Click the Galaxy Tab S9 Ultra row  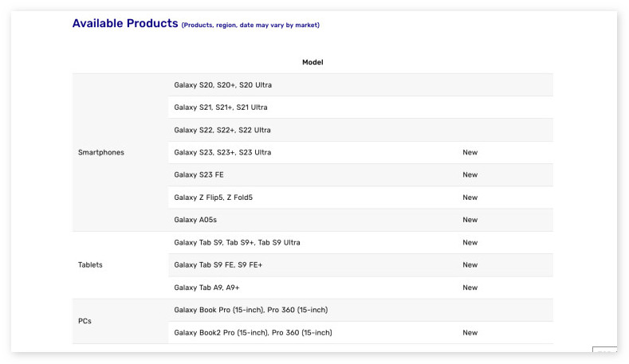tap(237, 243)
